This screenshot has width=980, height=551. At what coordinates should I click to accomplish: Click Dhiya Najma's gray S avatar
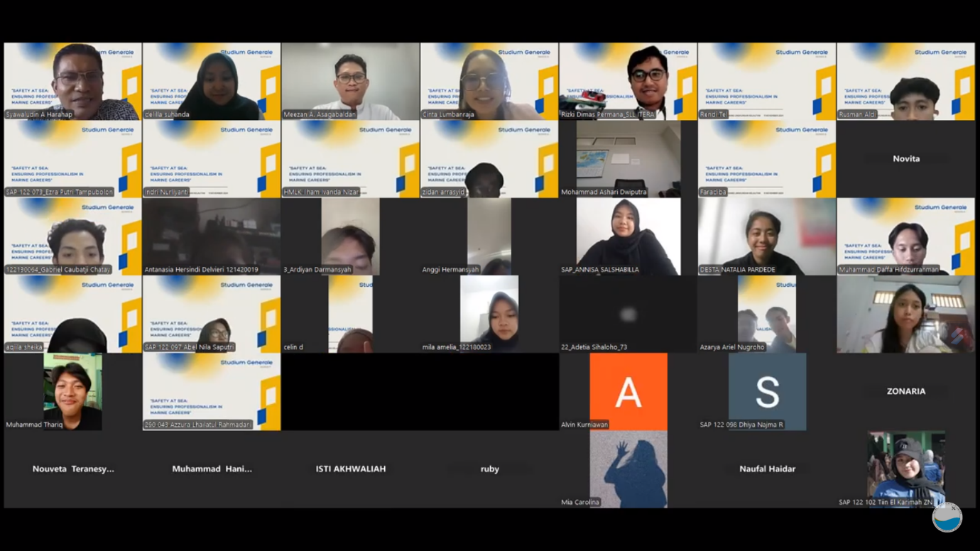(767, 391)
